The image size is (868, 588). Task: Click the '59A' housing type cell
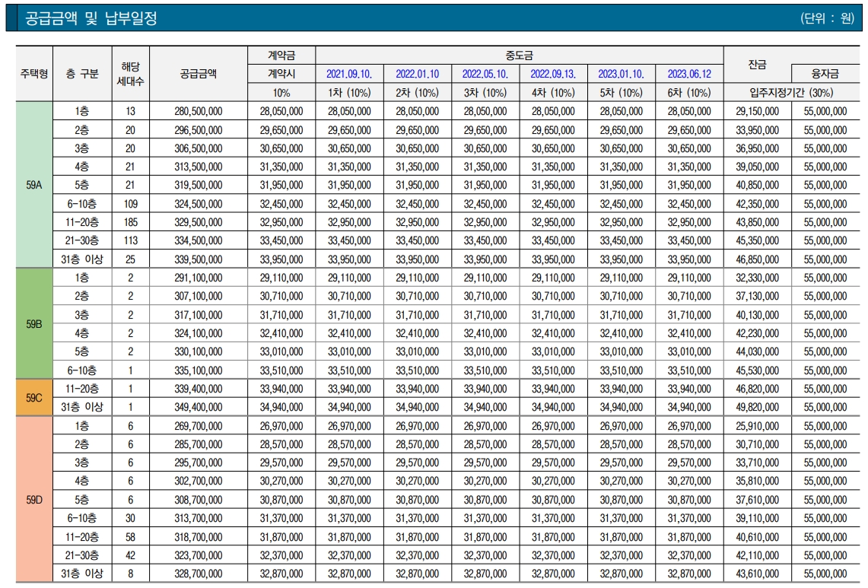(34, 185)
